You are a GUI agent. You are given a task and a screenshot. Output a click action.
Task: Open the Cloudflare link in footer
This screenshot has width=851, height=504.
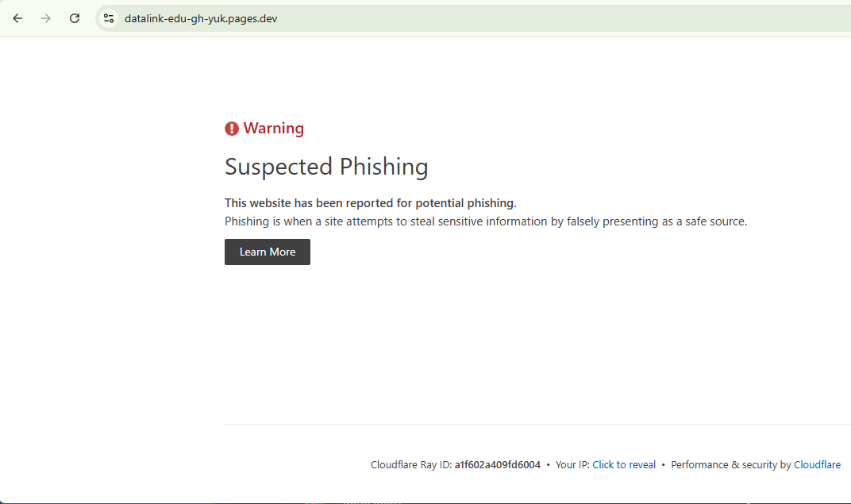coord(817,465)
